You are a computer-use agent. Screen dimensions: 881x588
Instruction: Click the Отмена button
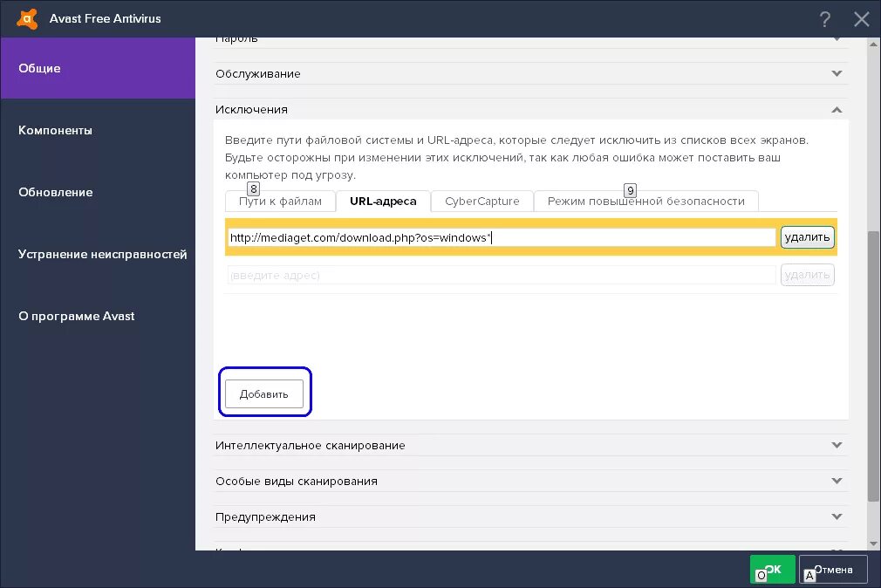point(833,570)
